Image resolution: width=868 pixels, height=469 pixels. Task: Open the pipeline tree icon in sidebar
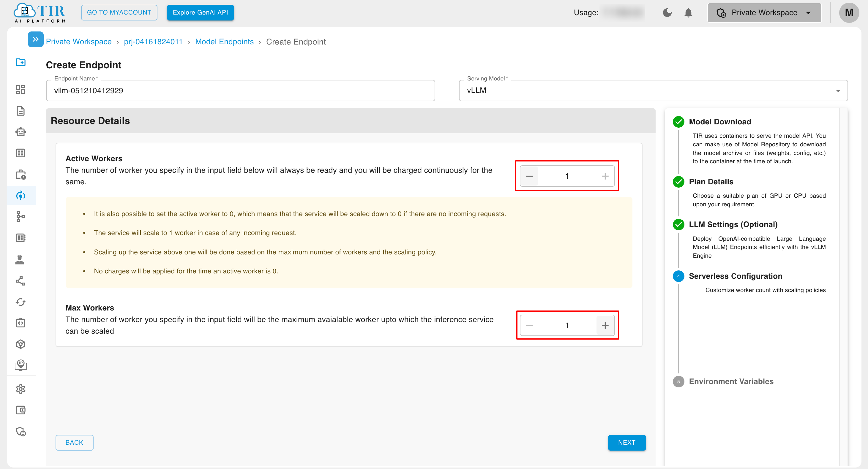(20, 216)
